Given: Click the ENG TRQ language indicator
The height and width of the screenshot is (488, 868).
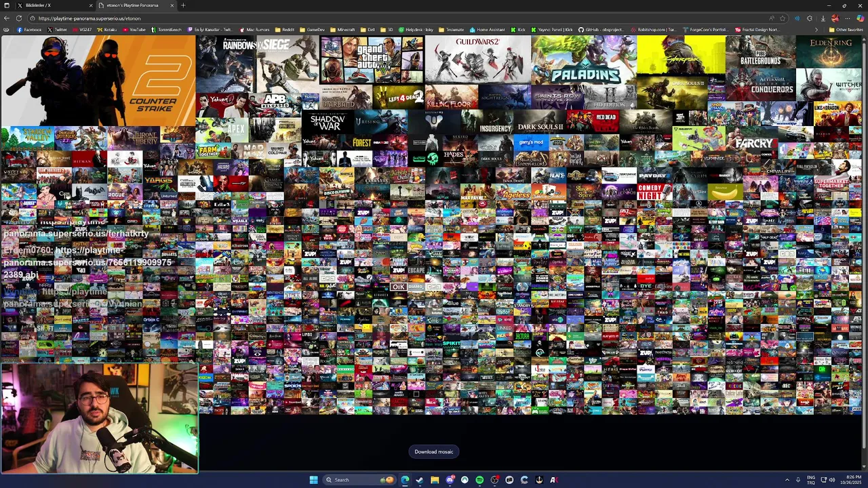Looking at the screenshot, I should pyautogui.click(x=811, y=480).
